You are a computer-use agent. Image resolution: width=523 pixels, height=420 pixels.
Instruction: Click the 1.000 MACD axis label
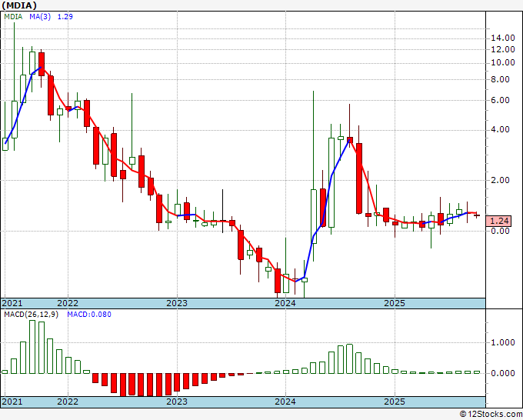point(503,343)
